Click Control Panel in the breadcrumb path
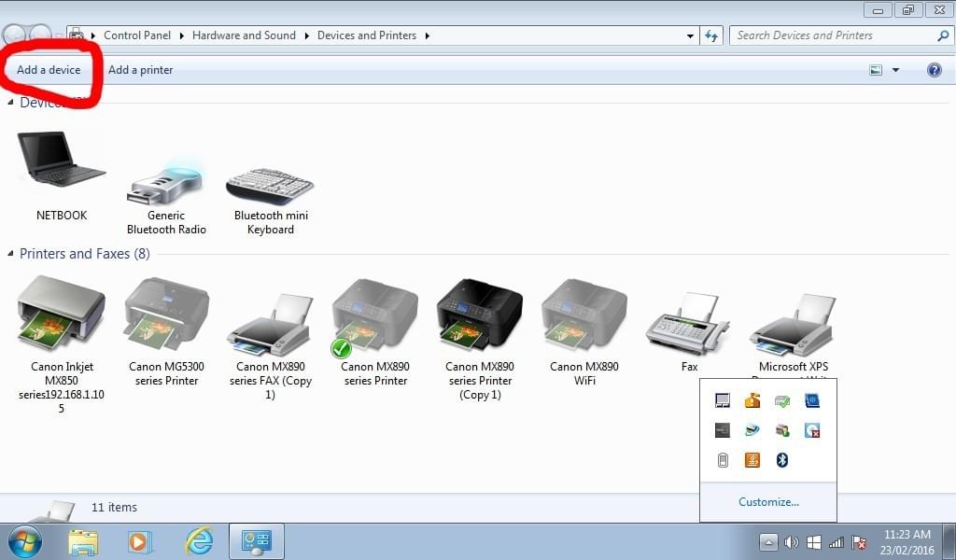956x560 pixels. pyautogui.click(x=137, y=35)
